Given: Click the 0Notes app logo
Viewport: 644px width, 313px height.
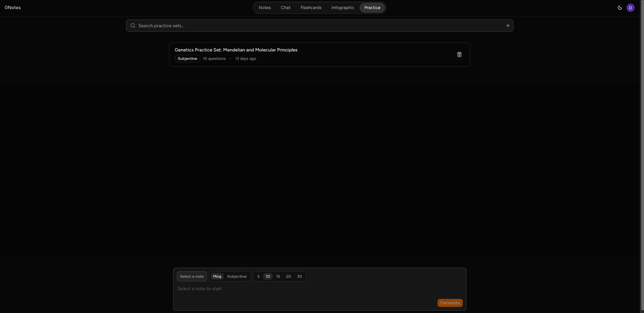Looking at the screenshot, I should click(12, 7).
